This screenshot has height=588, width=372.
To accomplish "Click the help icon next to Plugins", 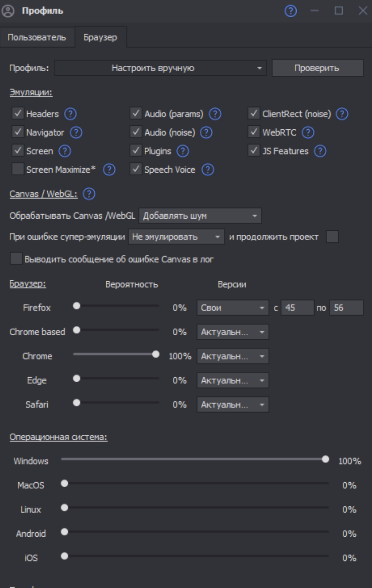I will pyautogui.click(x=183, y=151).
